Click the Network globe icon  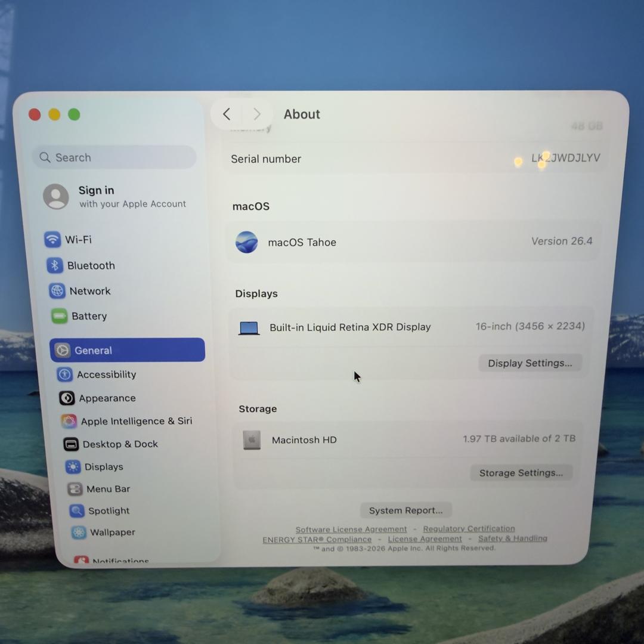[57, 291]
